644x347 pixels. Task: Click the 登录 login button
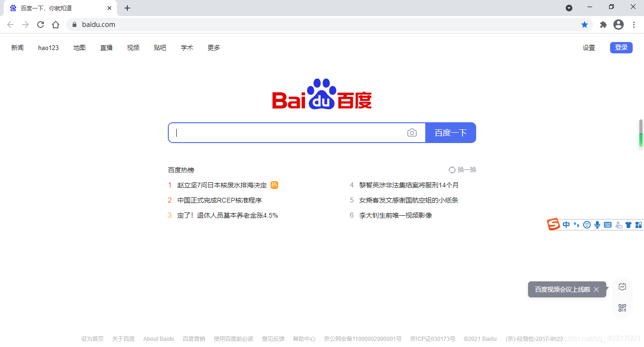621,47
